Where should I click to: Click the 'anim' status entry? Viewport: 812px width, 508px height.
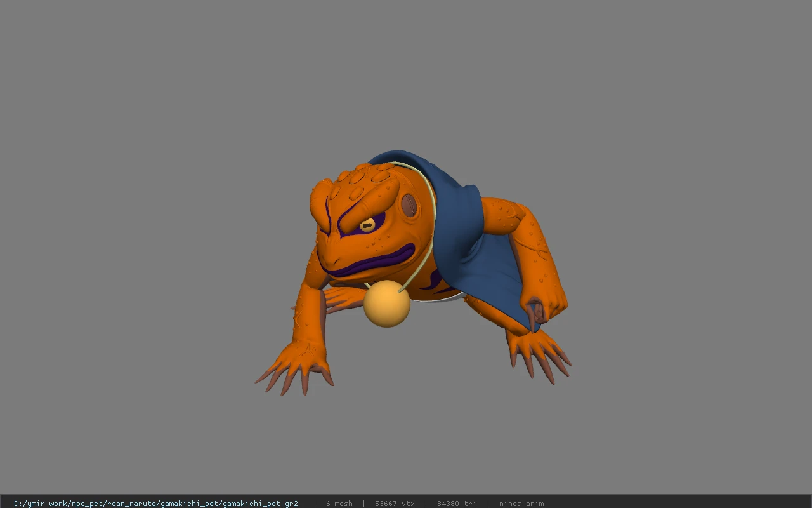pyautogui.click(x=521, y=504)
